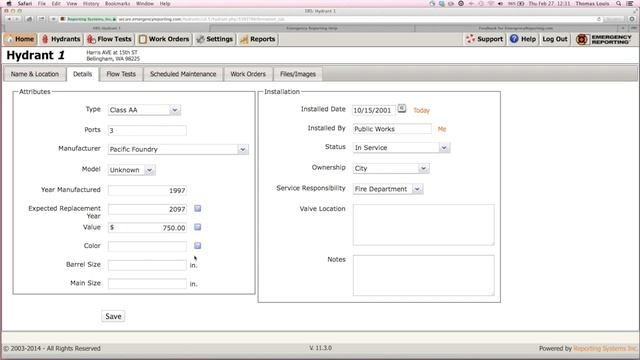Switch to the Emergency Reporting Help browser tab
Image resolution: width=640 pixels, height=360 pixels.
point(312,28)
